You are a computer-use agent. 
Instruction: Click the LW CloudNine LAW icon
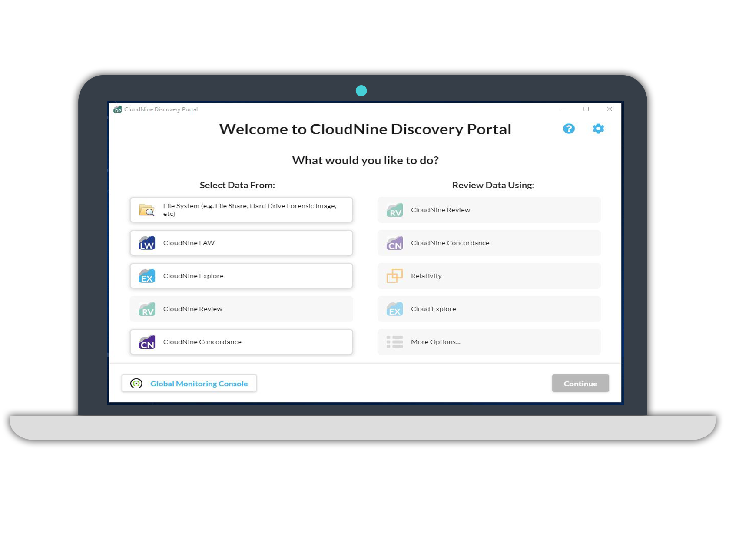147,243
